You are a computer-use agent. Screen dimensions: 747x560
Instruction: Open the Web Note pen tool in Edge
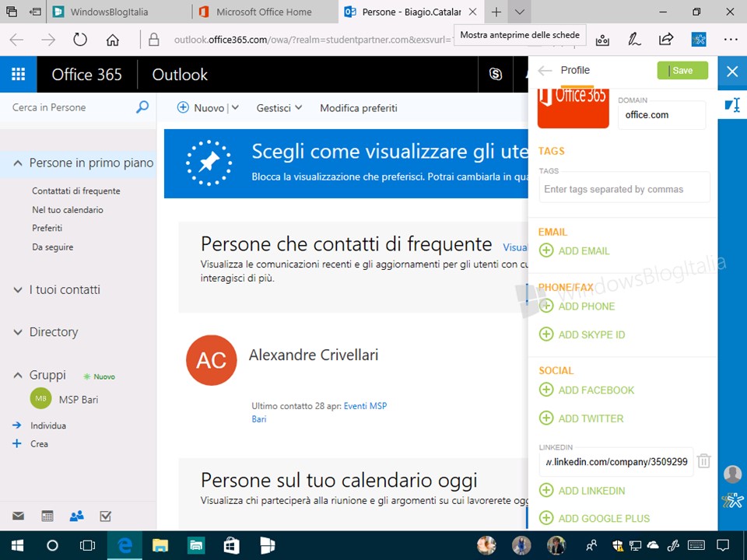click(x=634, y=39)
